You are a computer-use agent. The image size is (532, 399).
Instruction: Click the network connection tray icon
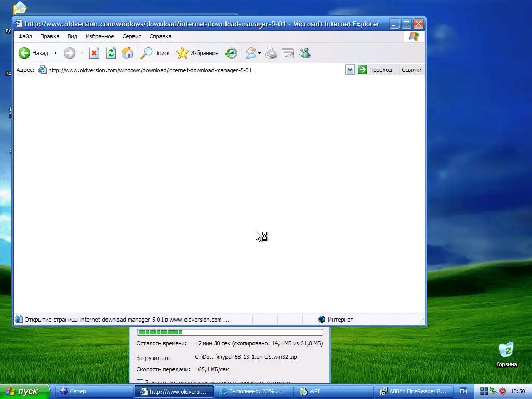(493, 391)
